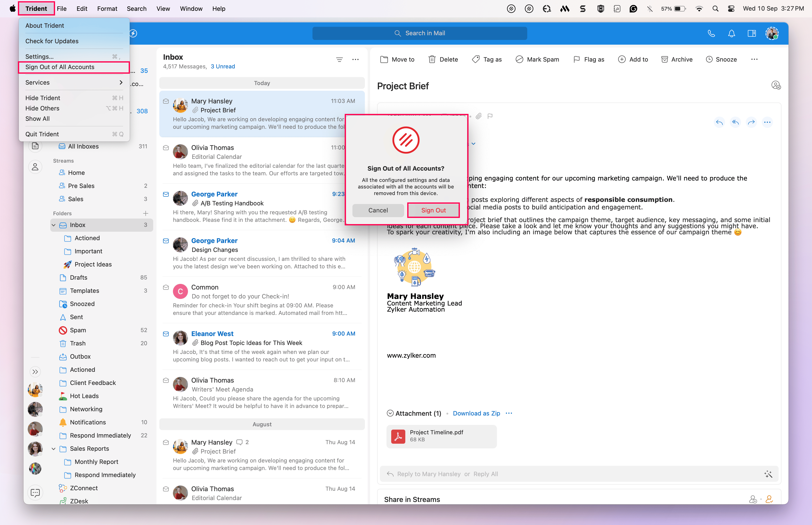Select Check for Updates menu item

52,41
